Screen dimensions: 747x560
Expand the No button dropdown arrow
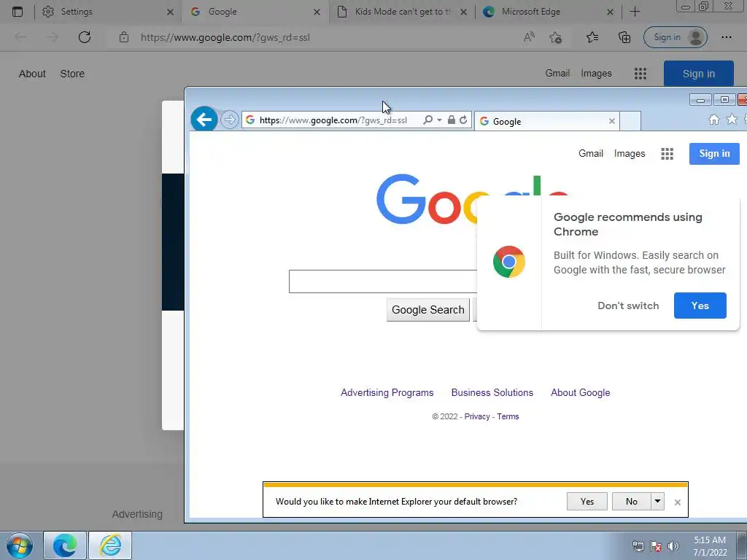pos(657,501)
